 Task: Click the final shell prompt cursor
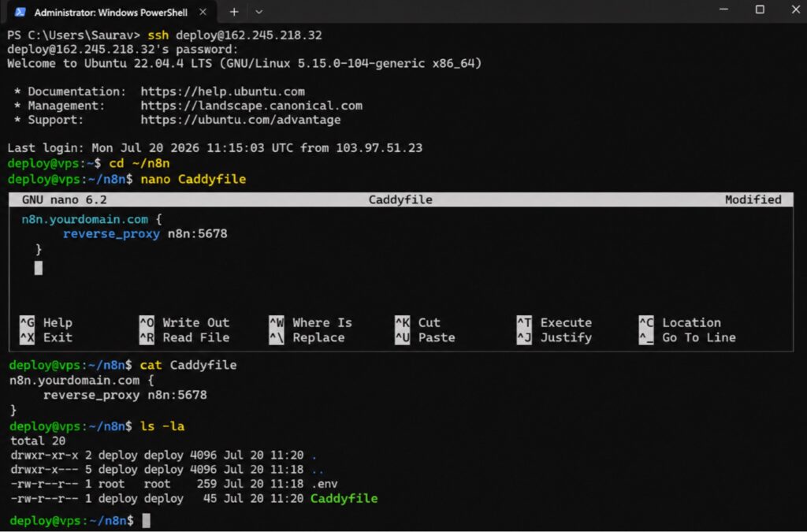point(147,521)
